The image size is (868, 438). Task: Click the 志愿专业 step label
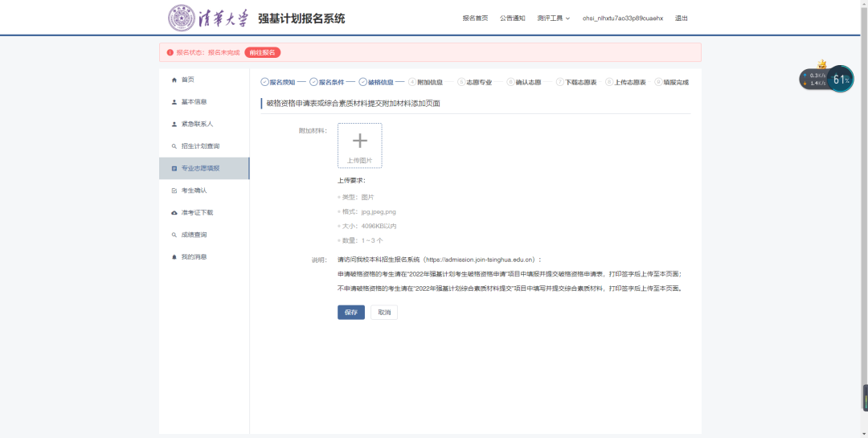(x=479, y=82)
